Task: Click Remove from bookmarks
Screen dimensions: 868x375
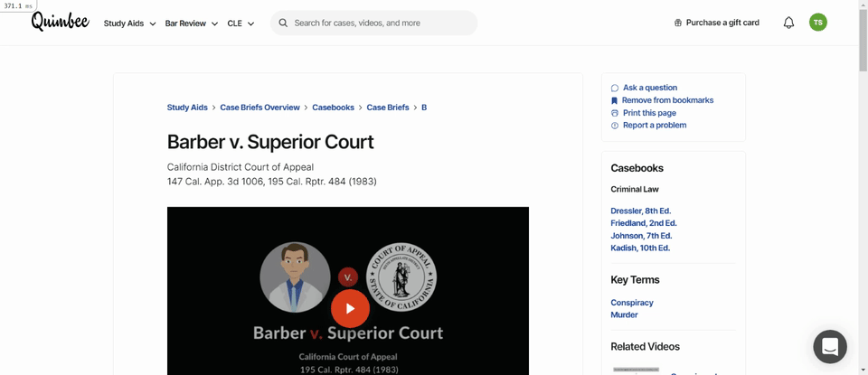Action: [x=667, y=100]
